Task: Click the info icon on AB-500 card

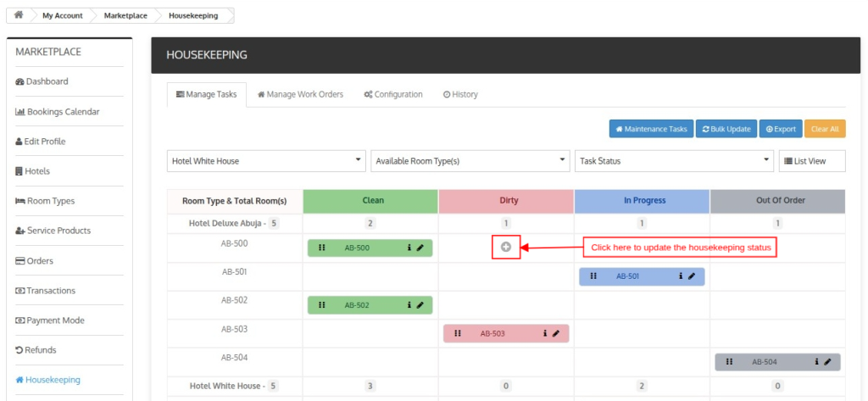Action: click(x=409, y=248)
